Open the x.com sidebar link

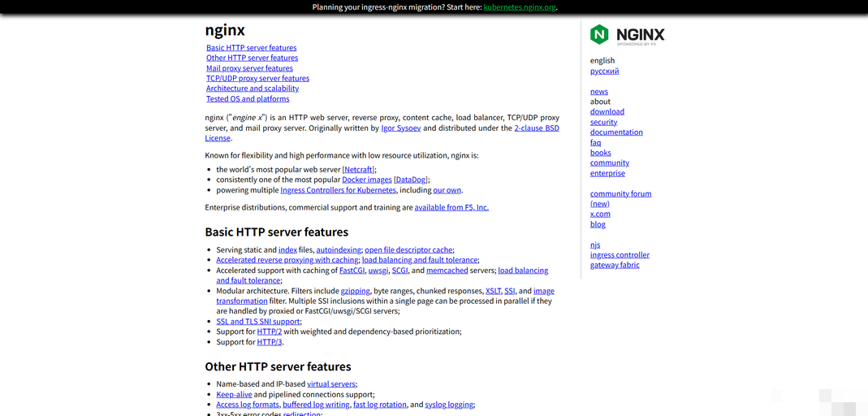pyautogui.click(x=600, y=214)
